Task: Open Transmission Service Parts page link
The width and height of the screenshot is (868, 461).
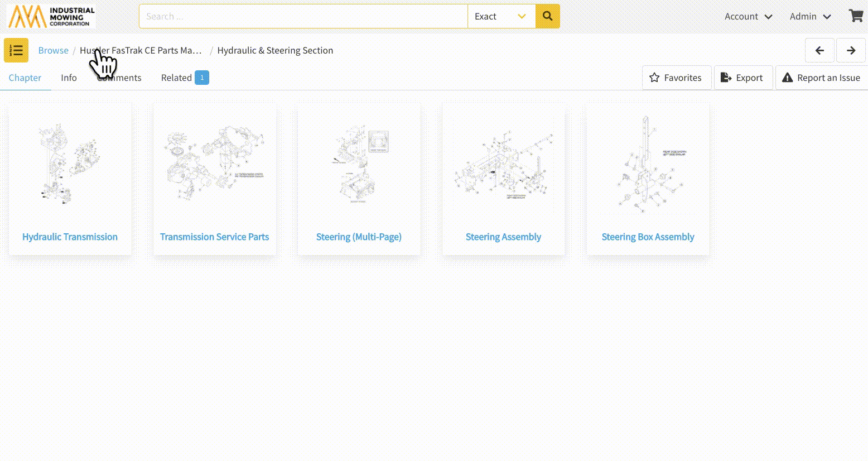Action: tap(214, 237)
